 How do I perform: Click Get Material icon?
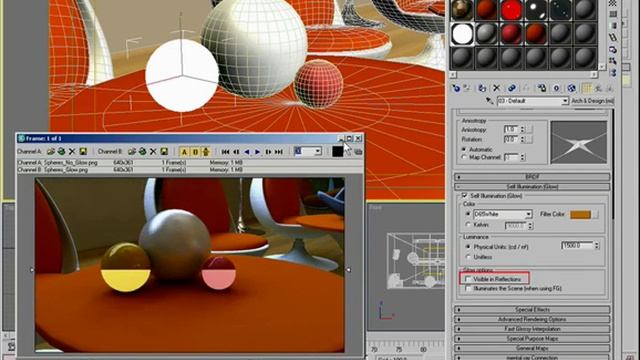[x=456, y=88]
